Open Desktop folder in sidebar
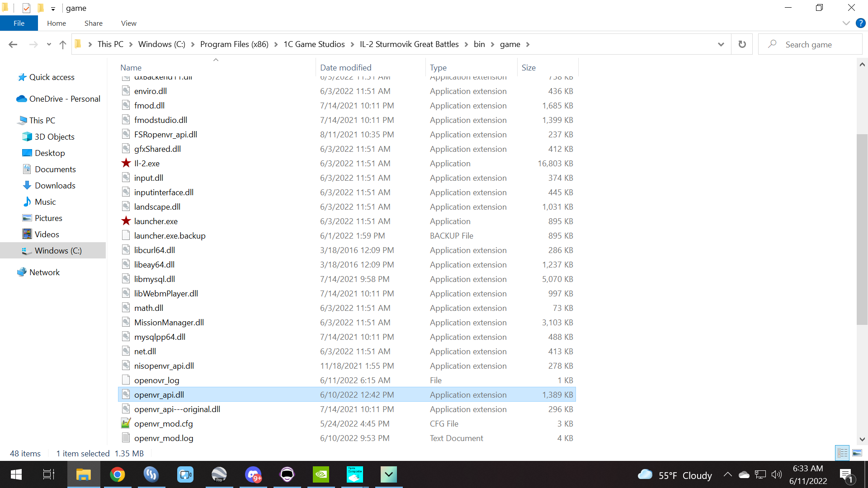The height and width of the screenshot is (488, 868). (50, 153)
